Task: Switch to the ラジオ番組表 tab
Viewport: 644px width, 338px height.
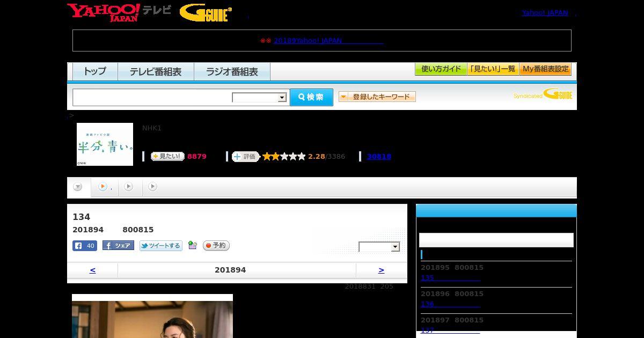Action: (232, 71)
